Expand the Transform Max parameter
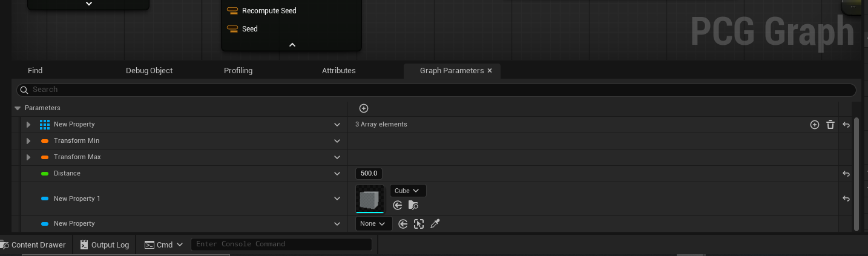 pyautogui.click(x=28, y=157)
